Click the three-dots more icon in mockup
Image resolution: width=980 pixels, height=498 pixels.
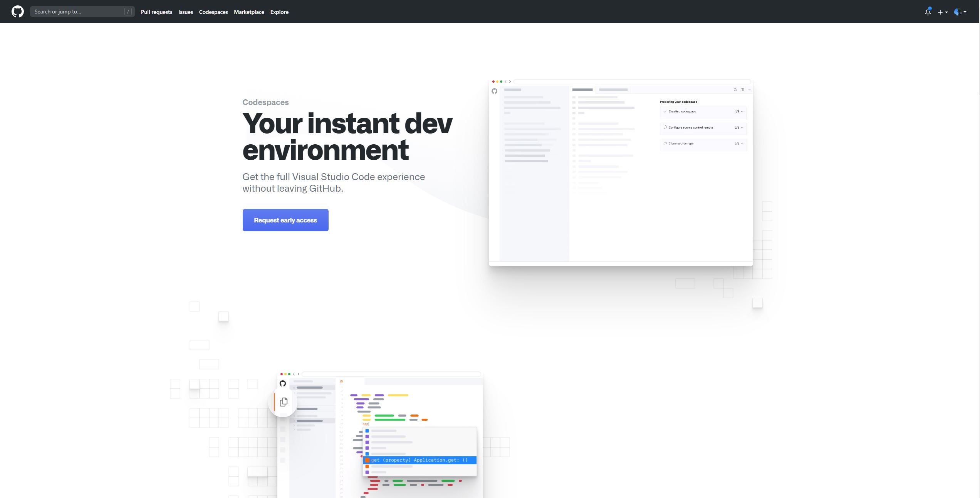pyautogui.click(x=749, y=90)
